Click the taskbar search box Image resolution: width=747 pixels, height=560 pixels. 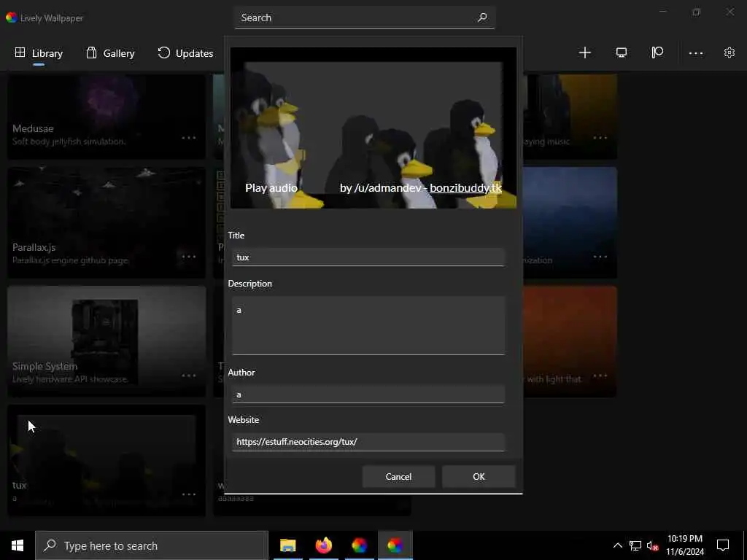(152, 545)
